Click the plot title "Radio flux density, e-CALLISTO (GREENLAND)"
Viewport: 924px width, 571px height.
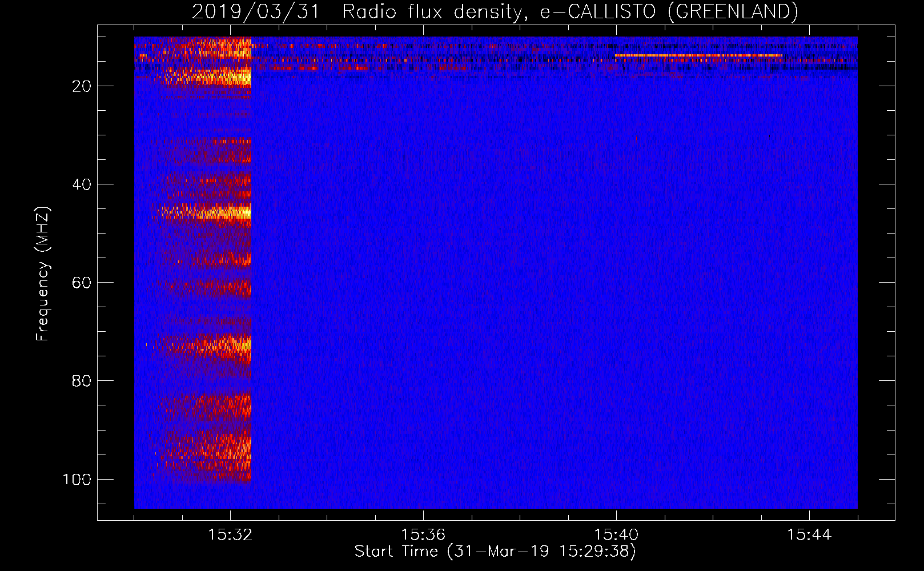570,11
